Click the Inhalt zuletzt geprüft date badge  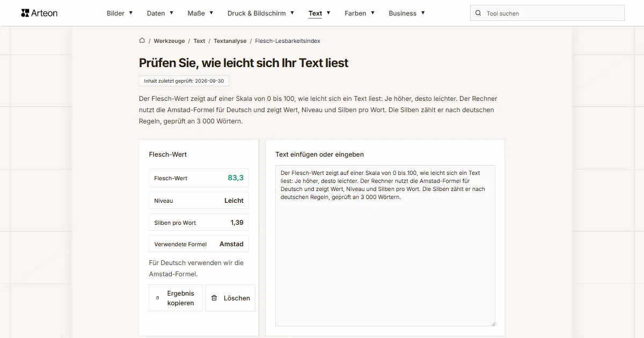click(x=184, y=81)
